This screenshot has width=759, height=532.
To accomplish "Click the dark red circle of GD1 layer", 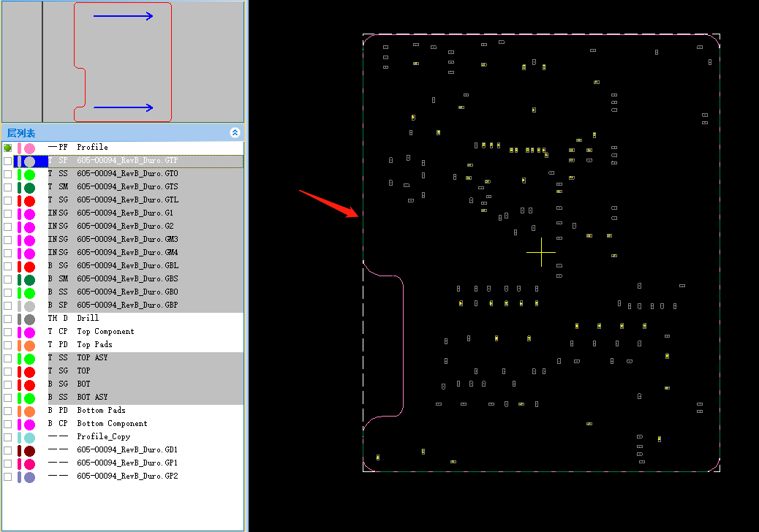I will click(x=29, y=451).
